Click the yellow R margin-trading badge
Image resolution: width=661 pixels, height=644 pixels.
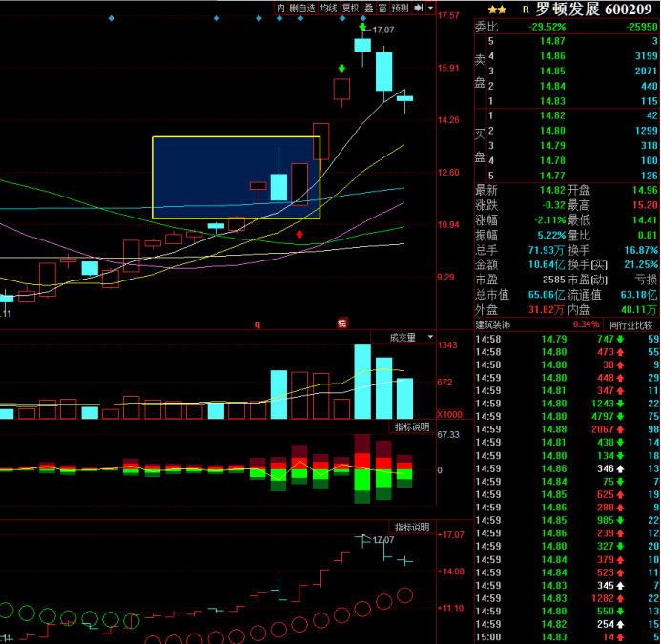(525, 9)
